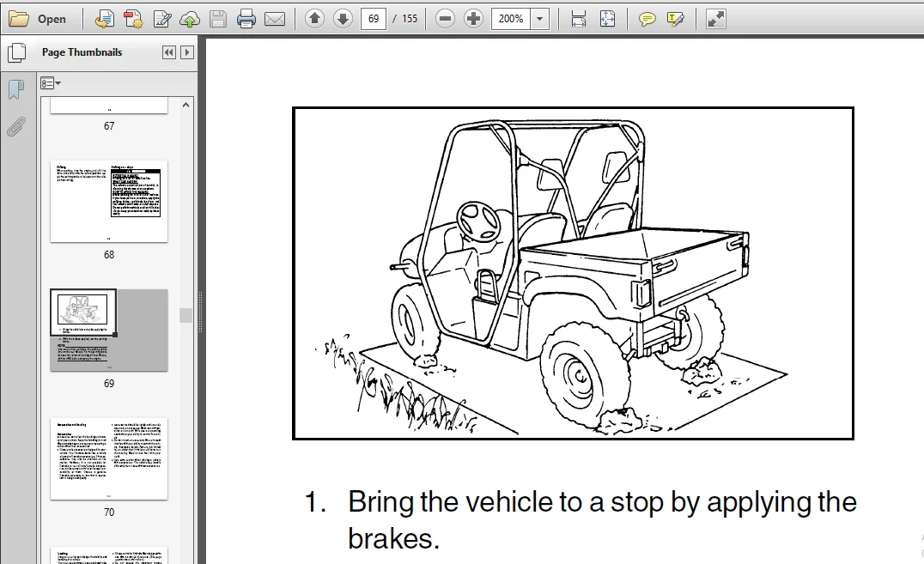Select the page 67 thumbnail

[109, 106]
